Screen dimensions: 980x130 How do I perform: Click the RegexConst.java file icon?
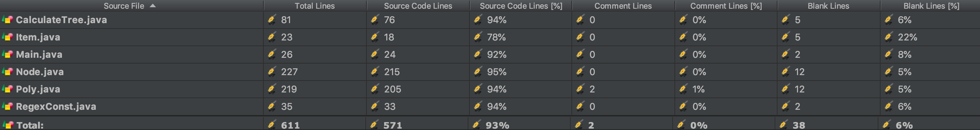(x=8, y=107)
